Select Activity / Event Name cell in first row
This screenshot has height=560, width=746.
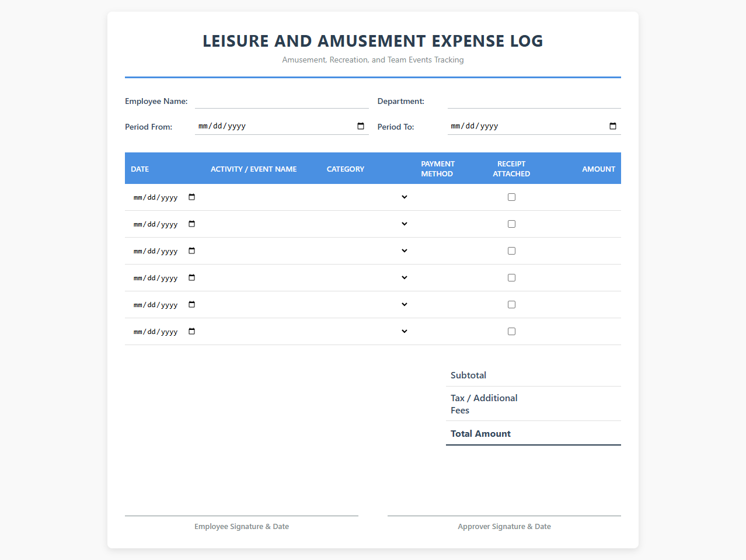click(x=263, y=197)
